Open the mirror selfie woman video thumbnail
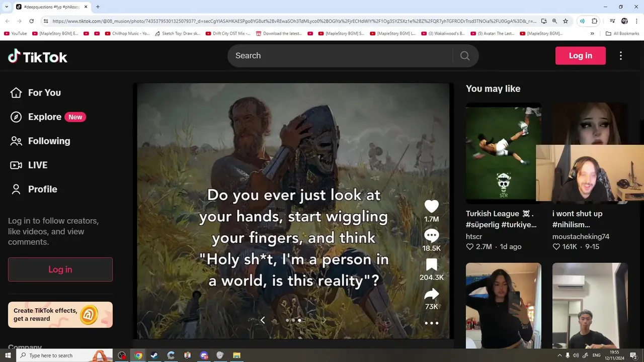Screen dimensions: 644x362 click(x=503, y=306)
